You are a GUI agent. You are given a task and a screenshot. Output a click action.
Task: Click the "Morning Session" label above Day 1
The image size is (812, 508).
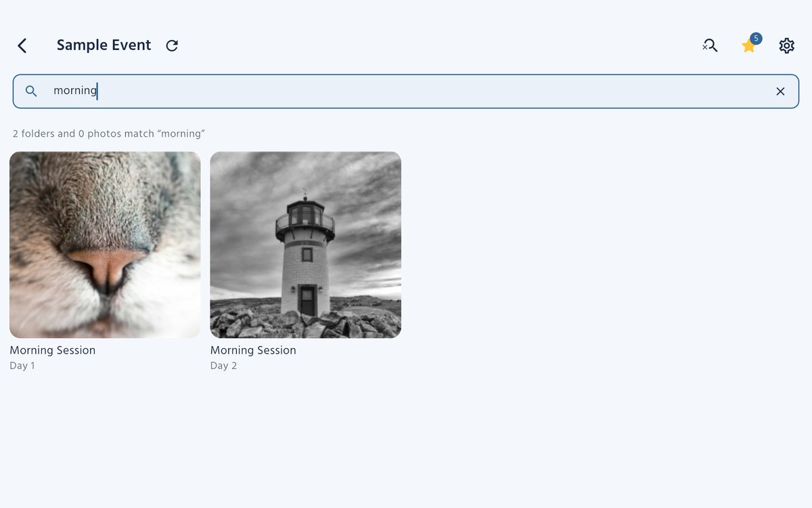pyautogui.click(x=52, y=350)
